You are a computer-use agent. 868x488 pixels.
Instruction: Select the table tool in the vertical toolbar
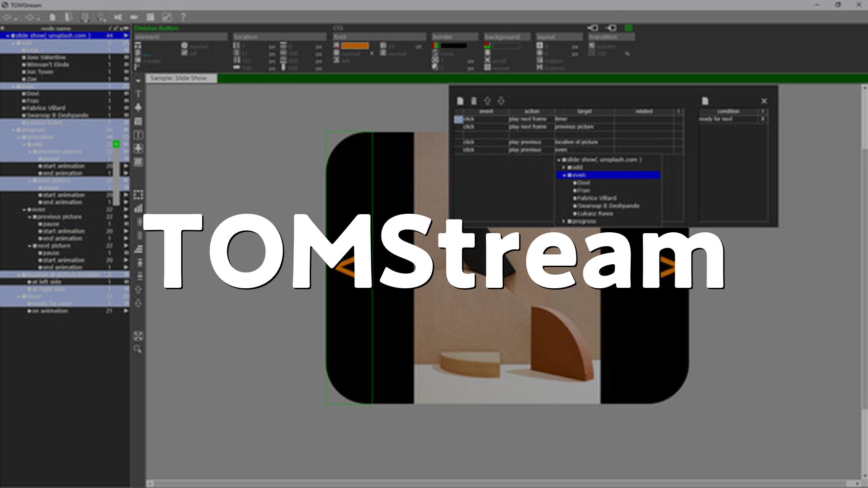139,121
